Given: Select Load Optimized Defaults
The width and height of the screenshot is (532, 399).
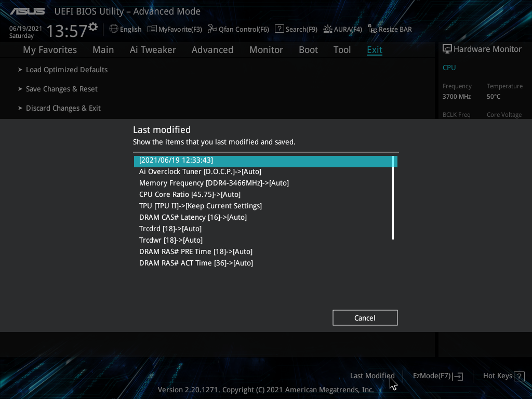Looking at the screenshot, I should pos(66,69).
